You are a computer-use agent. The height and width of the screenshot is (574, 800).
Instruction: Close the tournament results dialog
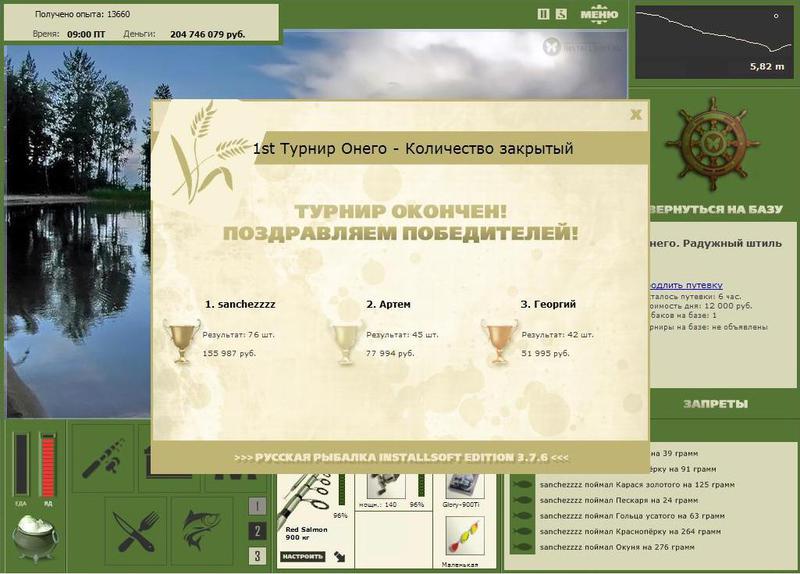[x=636, y=114]
